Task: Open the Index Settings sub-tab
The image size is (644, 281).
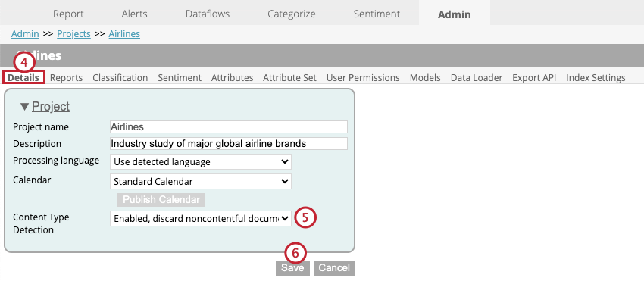Action: tap(596, 78)
